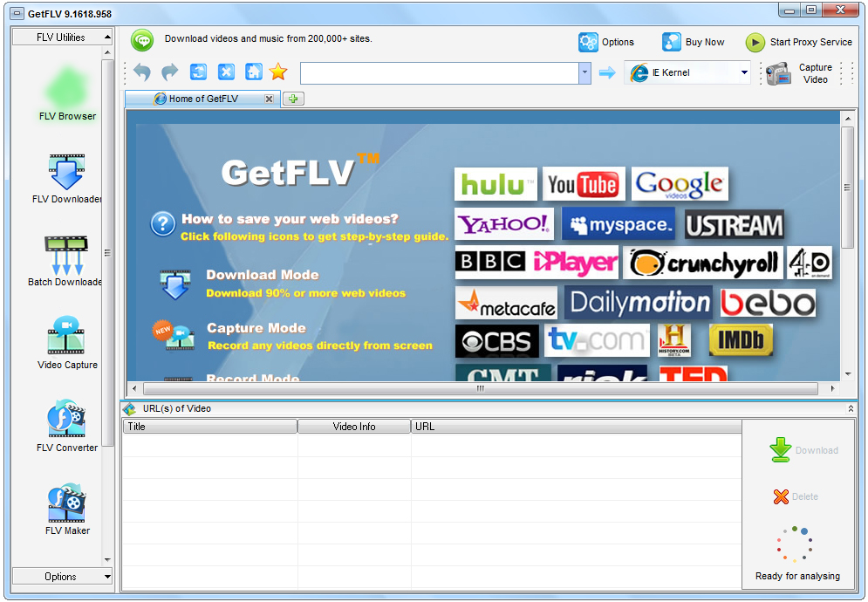The image size is (868, 602).
Task: Add a new browser tab
Action: click(x=293, y=99)
